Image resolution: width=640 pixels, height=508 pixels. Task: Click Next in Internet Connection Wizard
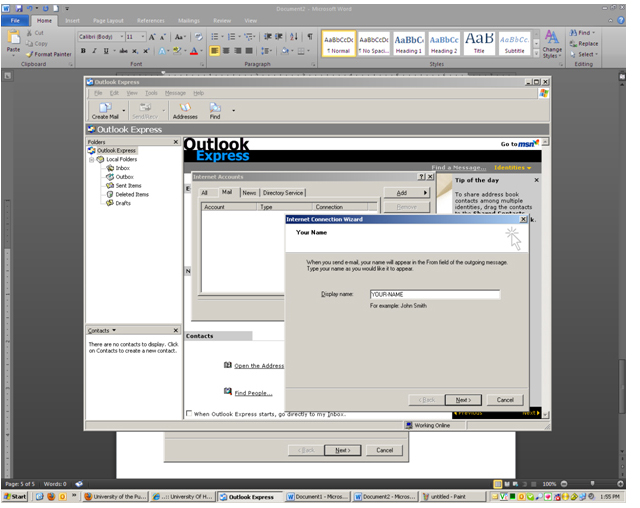pyautogui.click(x=463, y=400)
